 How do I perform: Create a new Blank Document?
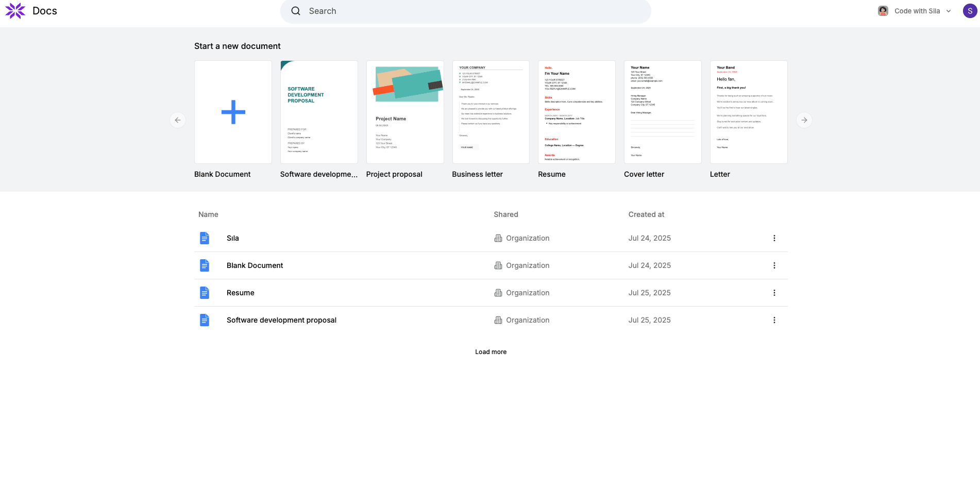click(x=233, y=112)
